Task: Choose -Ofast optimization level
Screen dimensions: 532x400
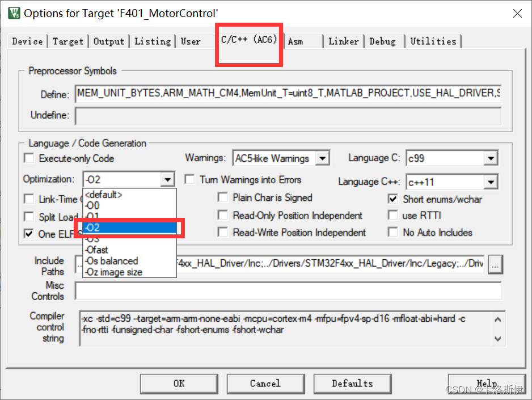Action: [130, 250]
